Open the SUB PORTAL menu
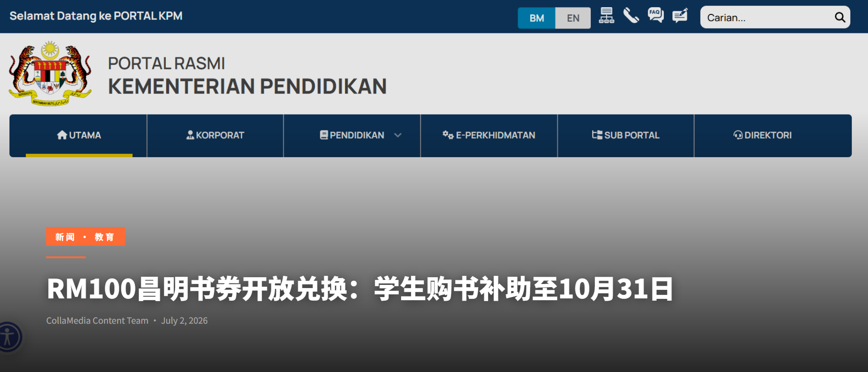Viewport: 868px width, 372px height. click(626, 135)
